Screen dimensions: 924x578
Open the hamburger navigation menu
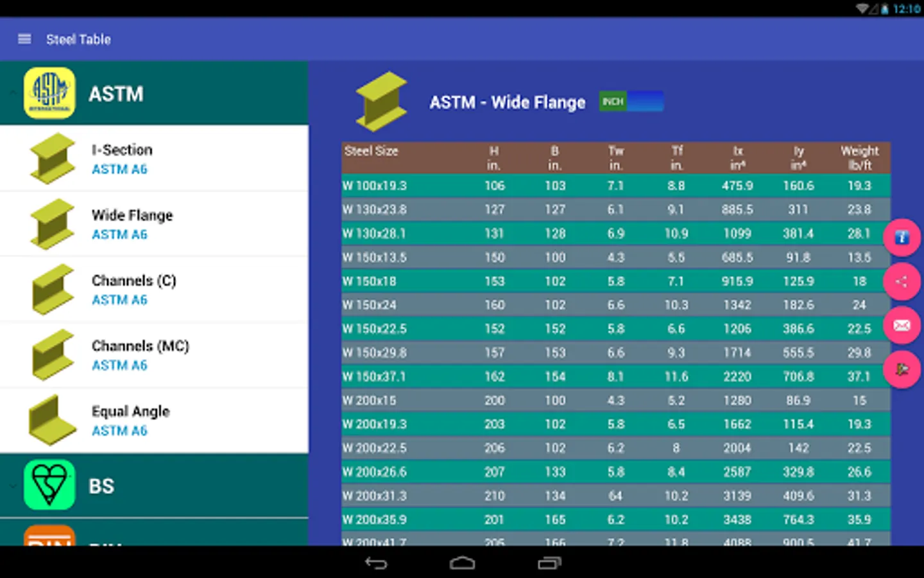point(24,39)
